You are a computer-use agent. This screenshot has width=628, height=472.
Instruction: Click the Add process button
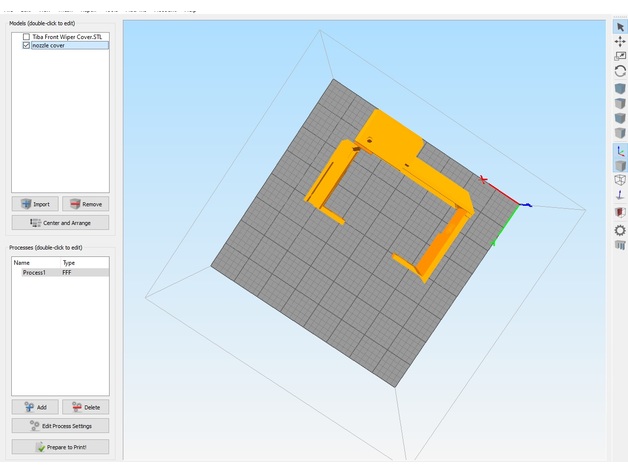35,407
